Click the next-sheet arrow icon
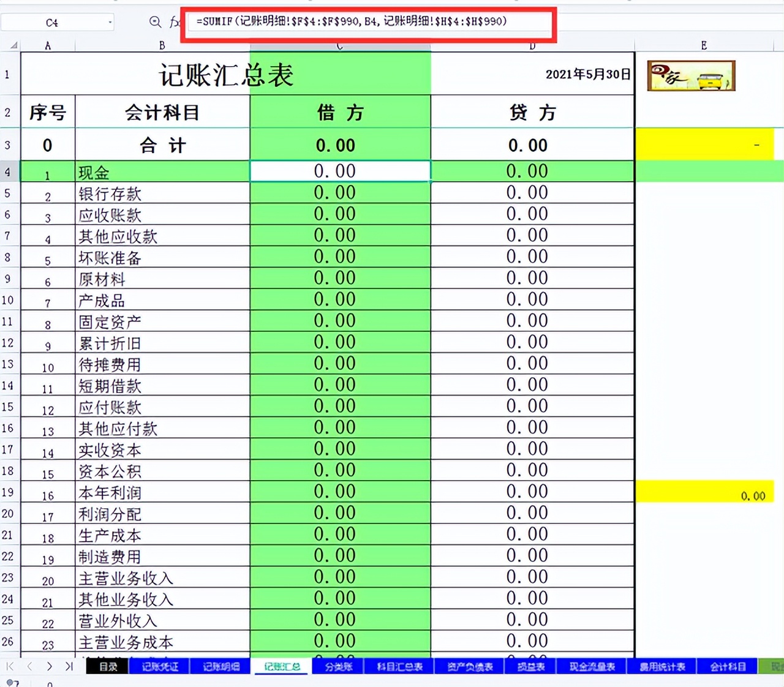 (49, 667)
